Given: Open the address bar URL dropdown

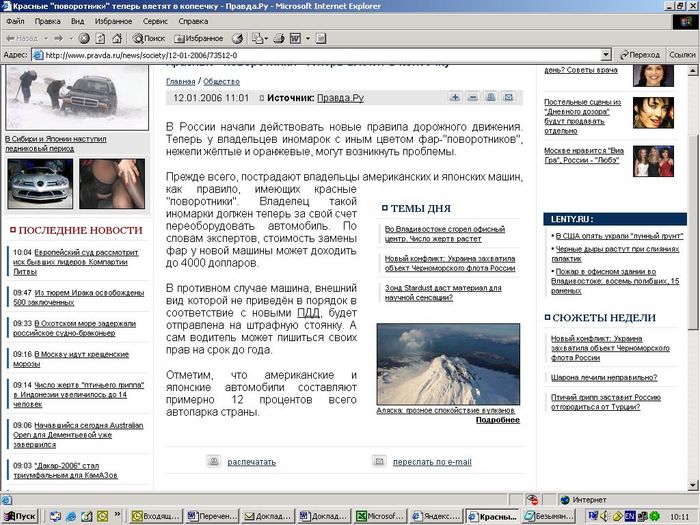Looking at the screenshot, I should (x=606, y=55).
